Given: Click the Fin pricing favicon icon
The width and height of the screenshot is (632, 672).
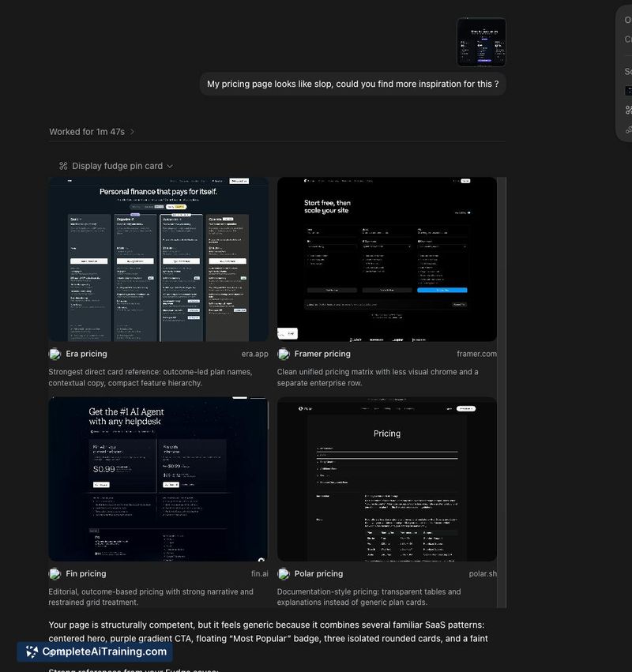Looking at the screenshot, I should point(55,574).
